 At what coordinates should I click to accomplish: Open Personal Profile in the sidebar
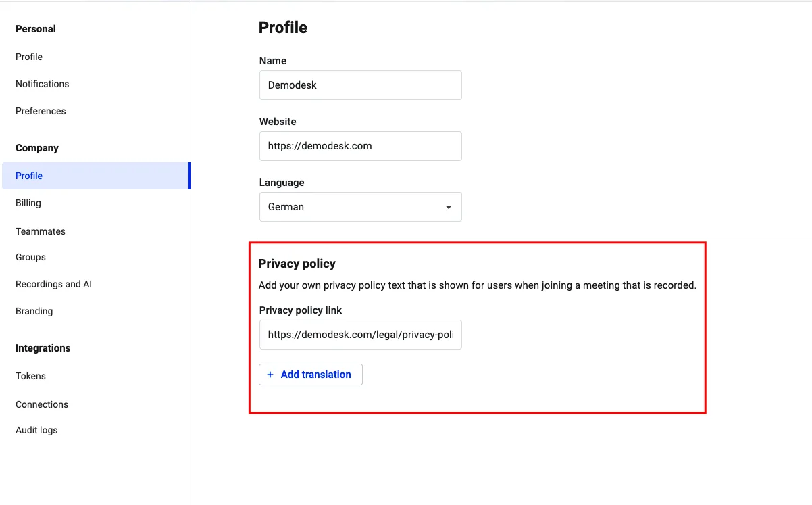pos(29,57)
